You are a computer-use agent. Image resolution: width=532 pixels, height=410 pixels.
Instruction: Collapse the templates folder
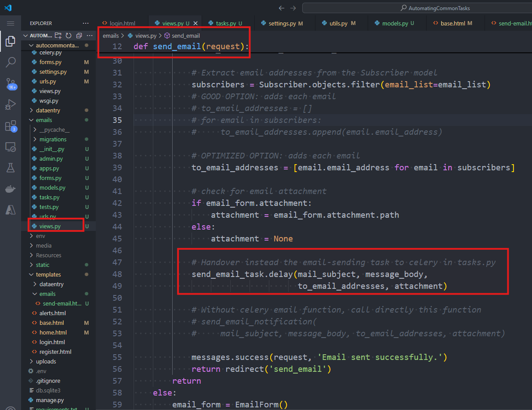click(58, 274)
